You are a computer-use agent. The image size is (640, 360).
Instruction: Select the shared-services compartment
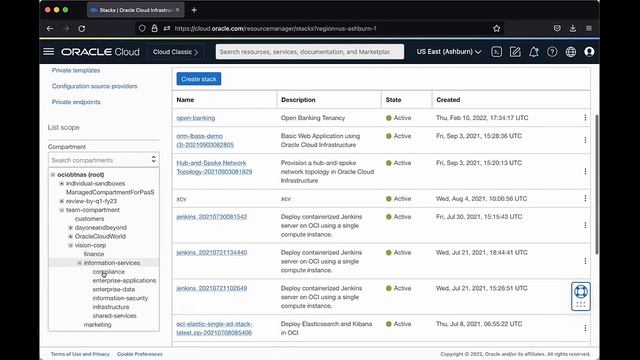tap(114, 316)
